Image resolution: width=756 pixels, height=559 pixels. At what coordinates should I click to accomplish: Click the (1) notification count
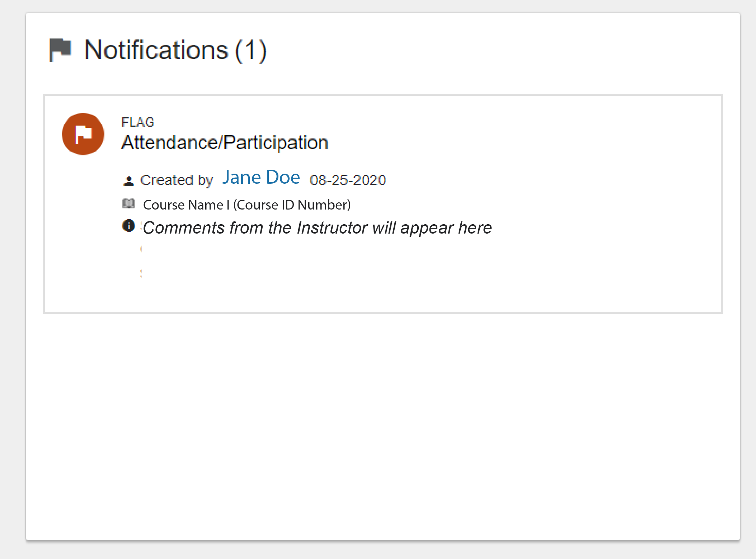click(x=251, y=50)
